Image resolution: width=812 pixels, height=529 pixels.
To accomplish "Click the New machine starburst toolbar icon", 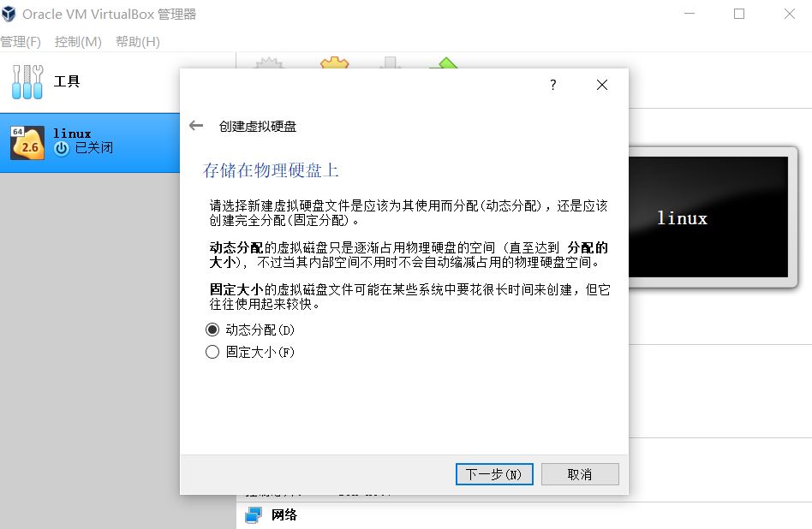I will click(x=270, y=63).
